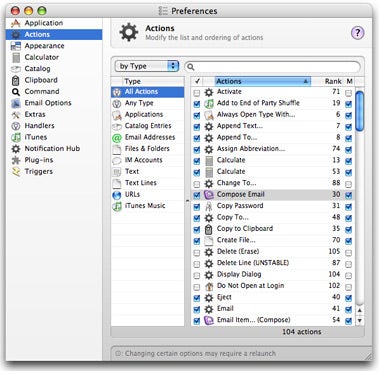Select Actions in the sidebar
379x371 pixels.
(54, 34)
